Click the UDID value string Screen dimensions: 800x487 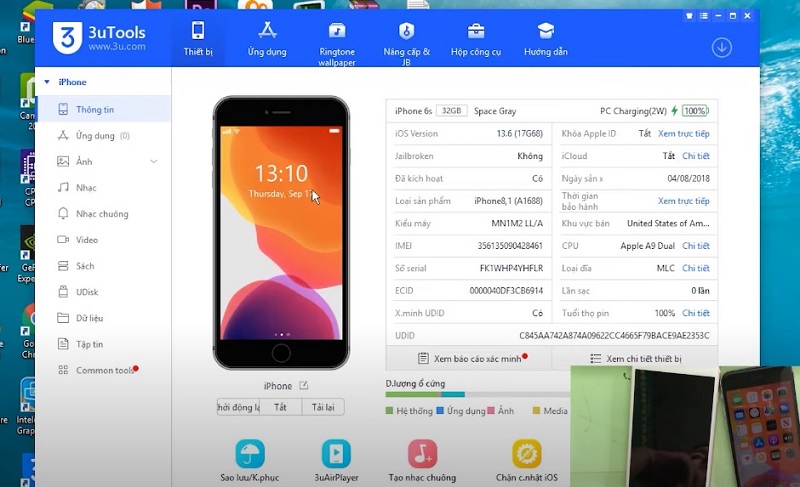point(614,336)
